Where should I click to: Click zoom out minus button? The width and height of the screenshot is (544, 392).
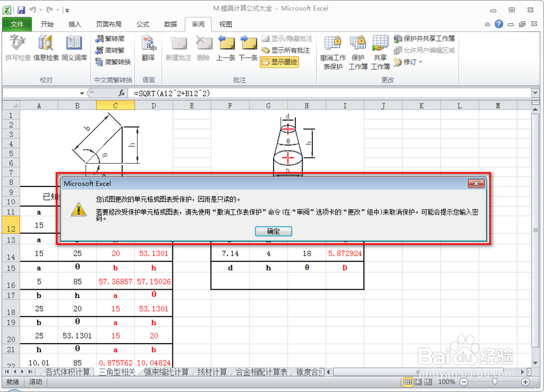tap(464, 382)
